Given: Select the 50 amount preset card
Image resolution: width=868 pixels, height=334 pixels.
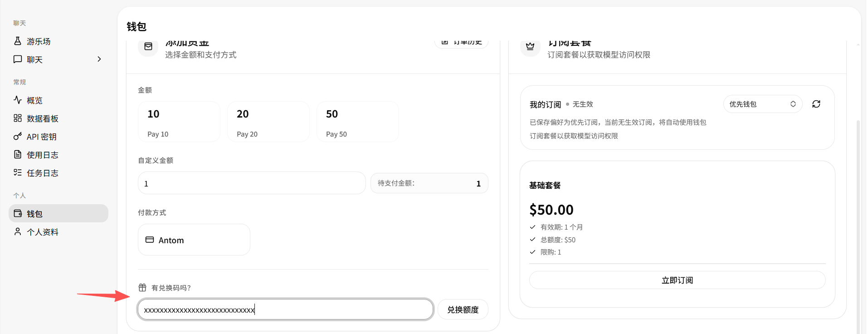Looking at the screenshot, I should pos(358,122).
